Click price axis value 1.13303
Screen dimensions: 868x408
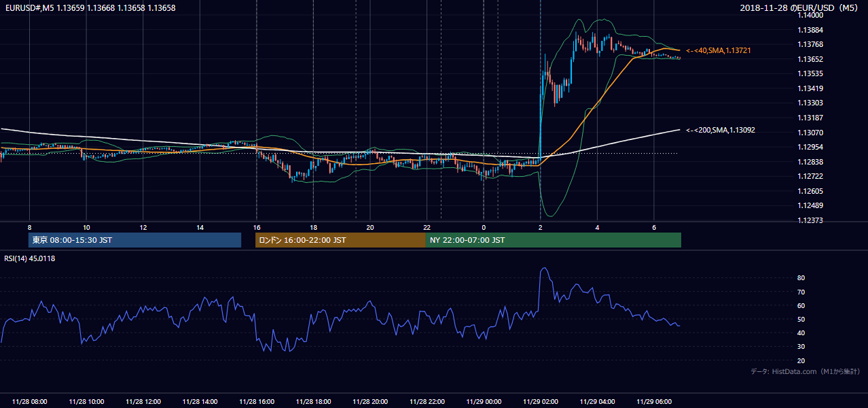(810, 103)
